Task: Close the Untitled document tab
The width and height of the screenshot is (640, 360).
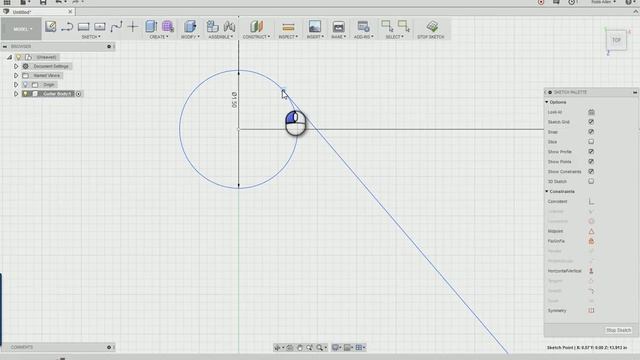Action: pyautogui.click(x=70, y=12)
